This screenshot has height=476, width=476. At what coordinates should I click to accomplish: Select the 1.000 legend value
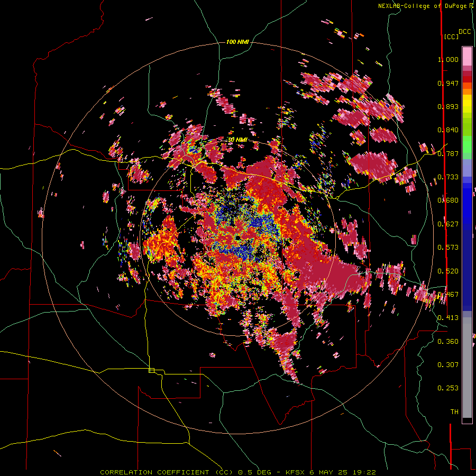(x=448, y=59)
